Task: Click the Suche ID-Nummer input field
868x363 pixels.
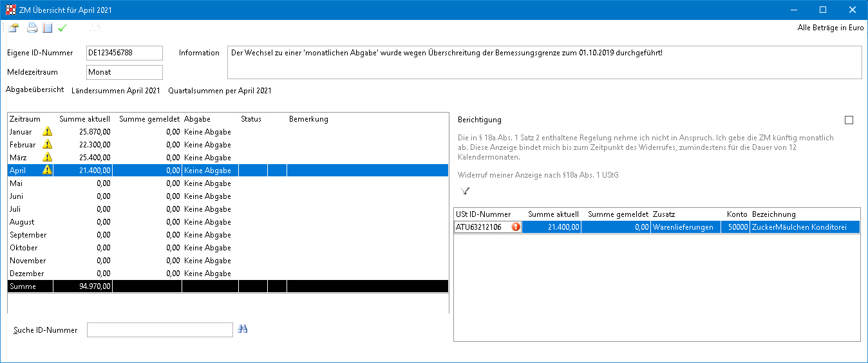Action: [159, 330]
